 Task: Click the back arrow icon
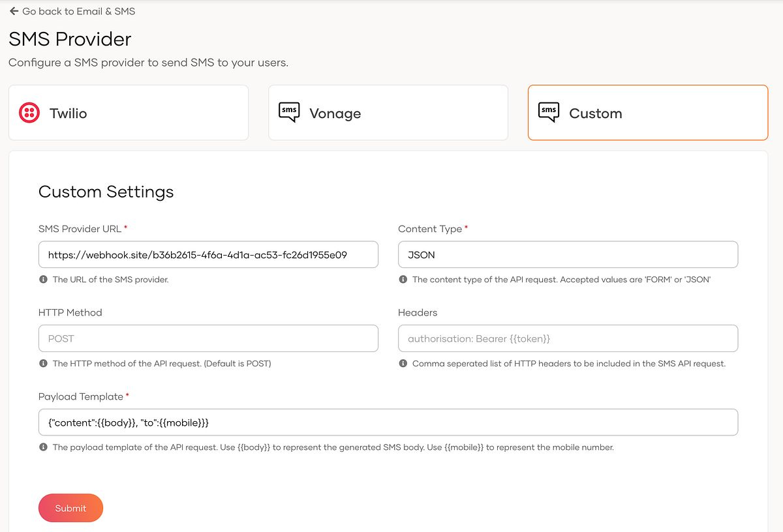coord(14,11)
